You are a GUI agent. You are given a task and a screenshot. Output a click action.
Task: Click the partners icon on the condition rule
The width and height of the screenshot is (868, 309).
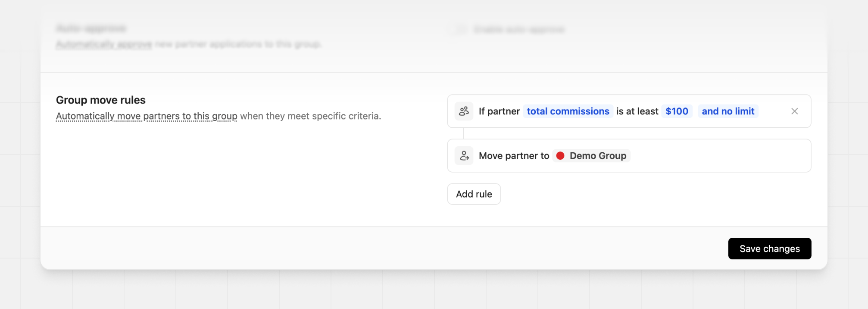coord(464,111)
